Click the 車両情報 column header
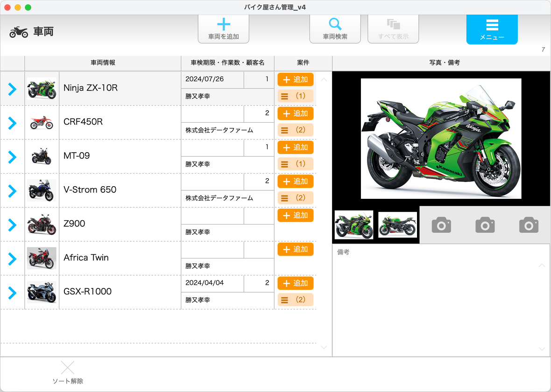The height and width of the screenshot is (392, 551). tap(103, 63)
